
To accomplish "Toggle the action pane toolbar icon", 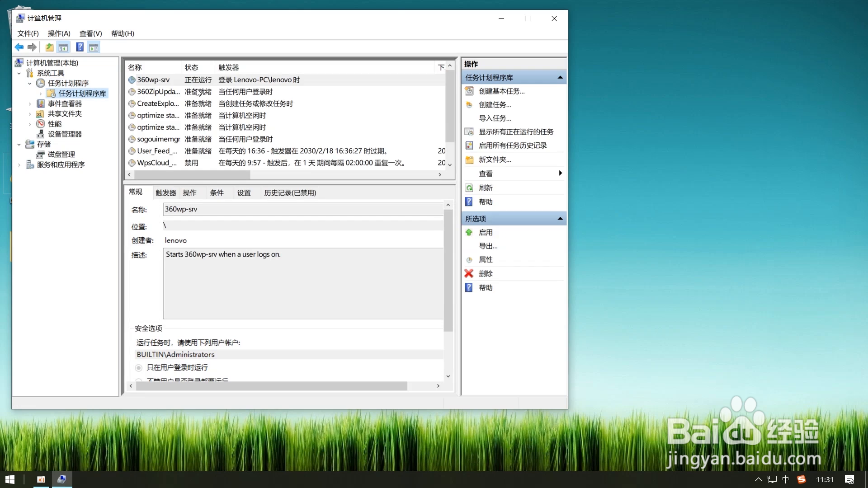I will 94,47.
